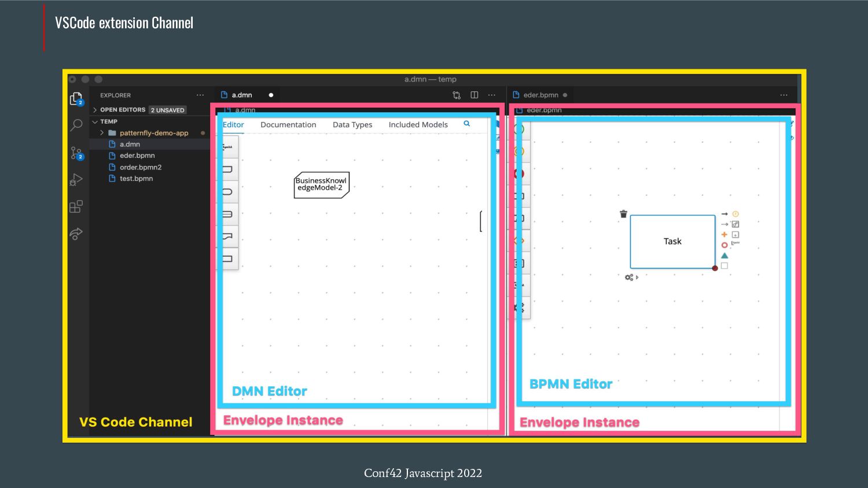868x488 pixels.
Task: Split the a.dmn editor to the right
Action: [x=474, y=95]
